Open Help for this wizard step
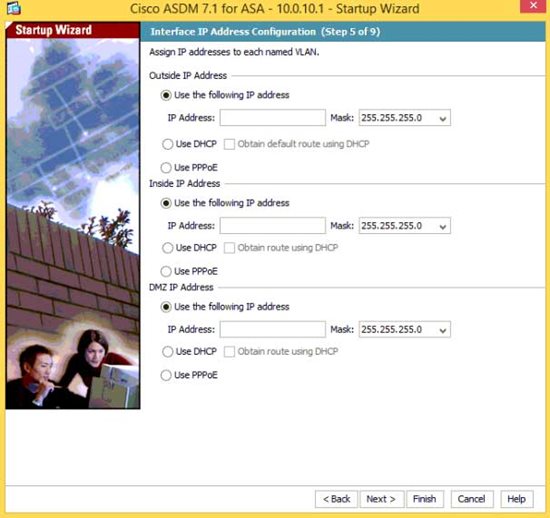 pos(517,499)
